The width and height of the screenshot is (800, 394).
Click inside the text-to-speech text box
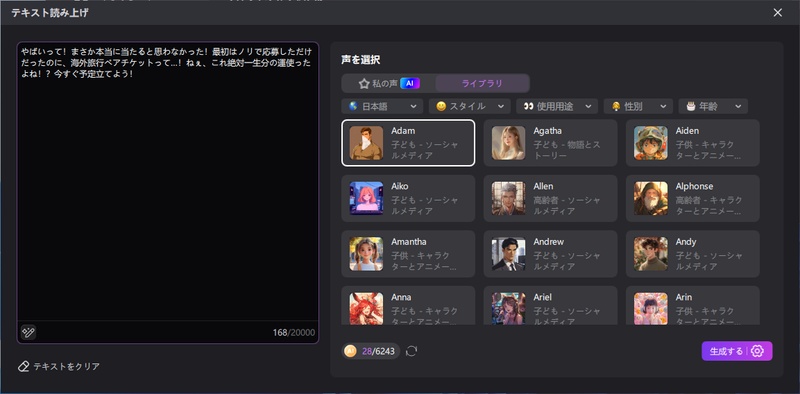[x=168, y=181]
